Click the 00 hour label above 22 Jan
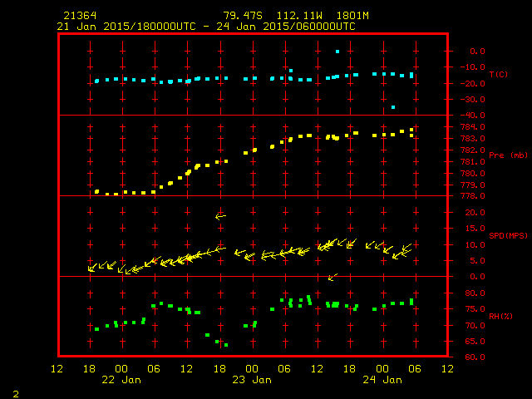Screen dimensions: 532x399 coord(121,369)
